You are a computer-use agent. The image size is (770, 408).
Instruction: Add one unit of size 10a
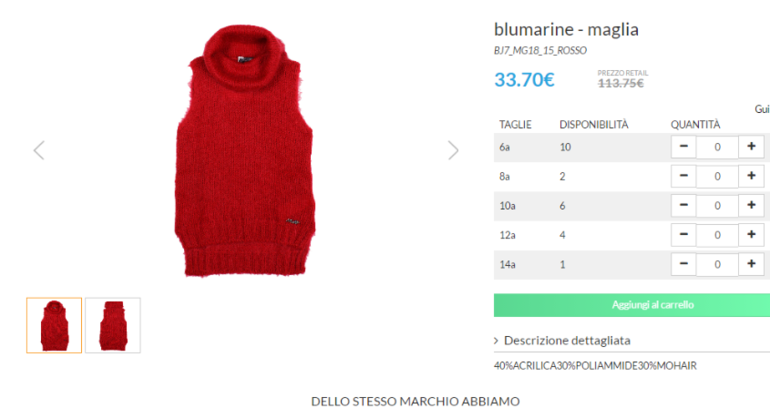[x=751, y=206]
